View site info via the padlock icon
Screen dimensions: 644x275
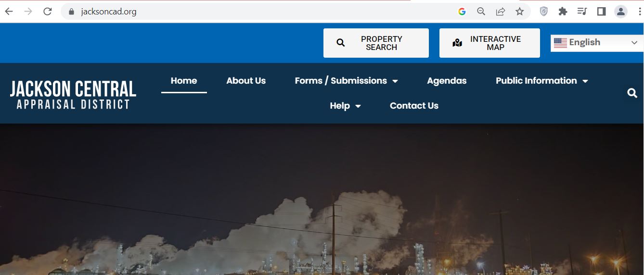coord(72,12)
